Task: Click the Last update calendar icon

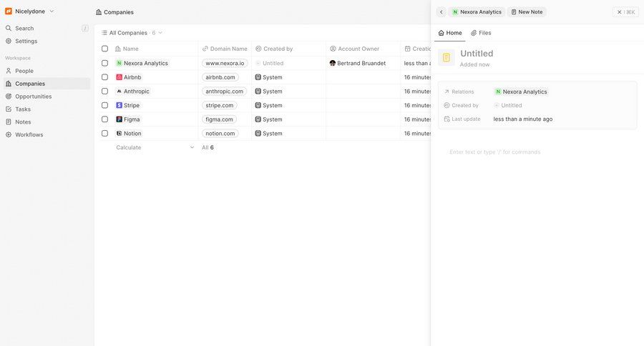Action: [x=447, y=119]
